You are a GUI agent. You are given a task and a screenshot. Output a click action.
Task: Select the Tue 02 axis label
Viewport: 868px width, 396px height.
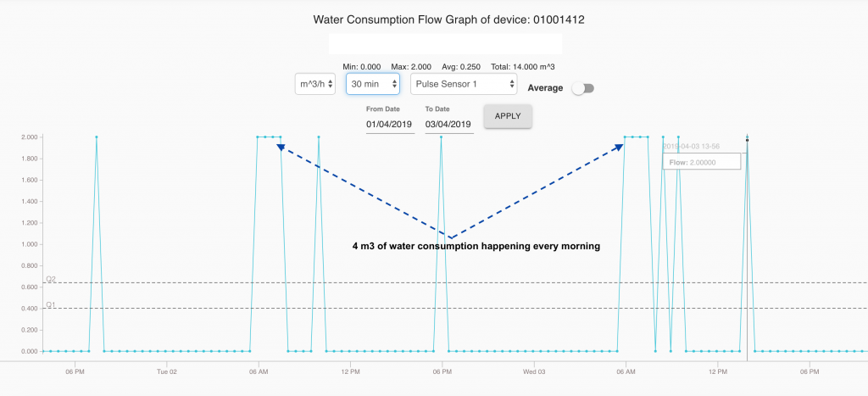pyautogui.click(x=167, y=371)
